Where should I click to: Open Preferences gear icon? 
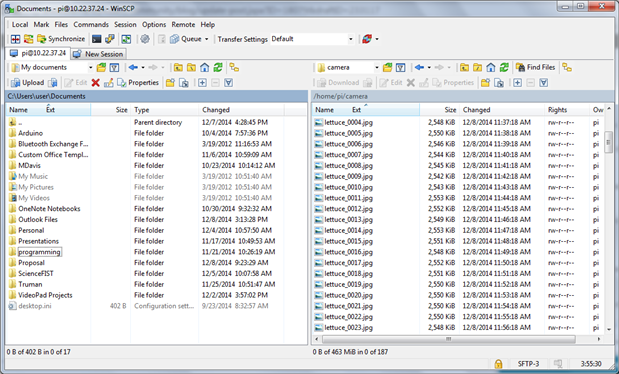[145, 39]
